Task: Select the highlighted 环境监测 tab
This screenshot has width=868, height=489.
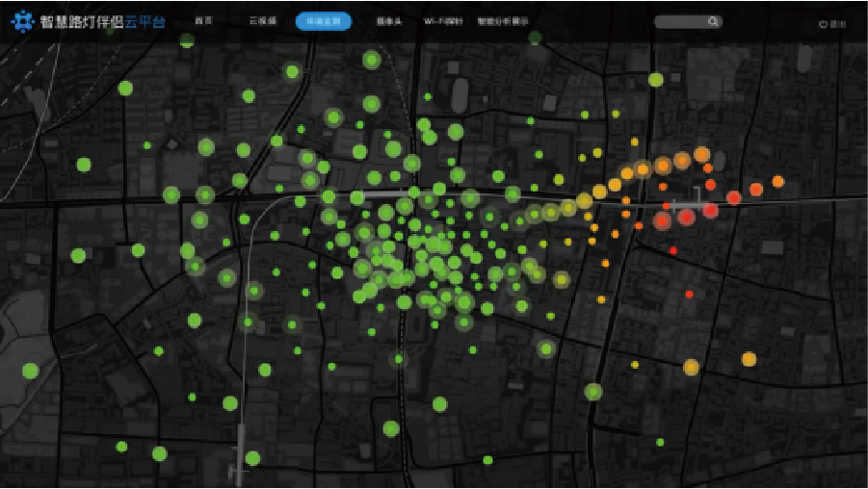Action: (323, 21)
